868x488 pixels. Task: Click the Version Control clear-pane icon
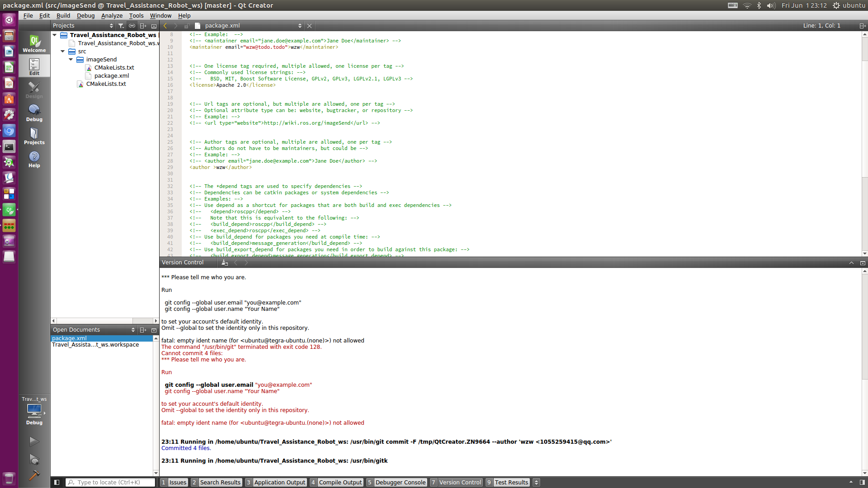[x=224, y=263]
